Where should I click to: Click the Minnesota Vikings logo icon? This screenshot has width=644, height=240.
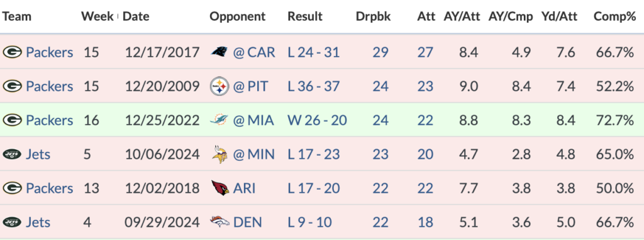[x=219, y=154]
